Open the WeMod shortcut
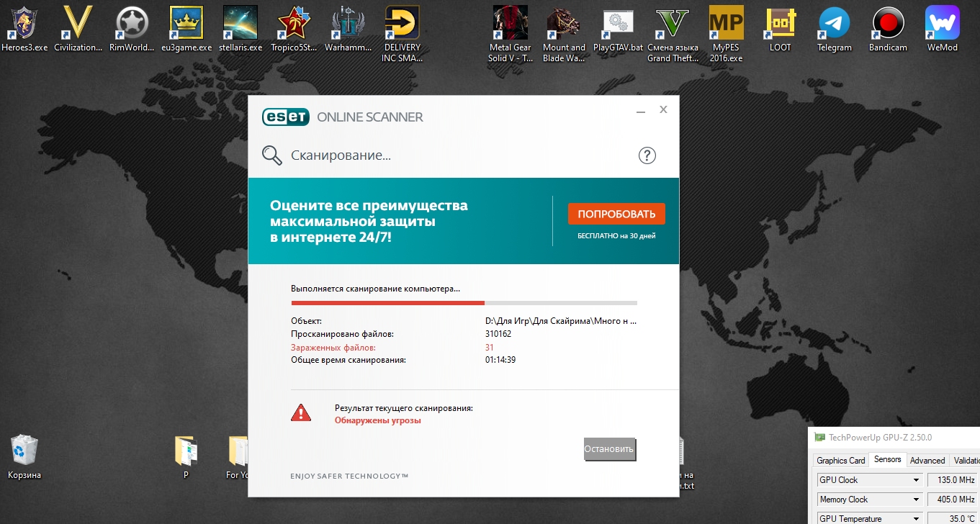The width and height of the screenshot is (980, 524). click(942, 24)
